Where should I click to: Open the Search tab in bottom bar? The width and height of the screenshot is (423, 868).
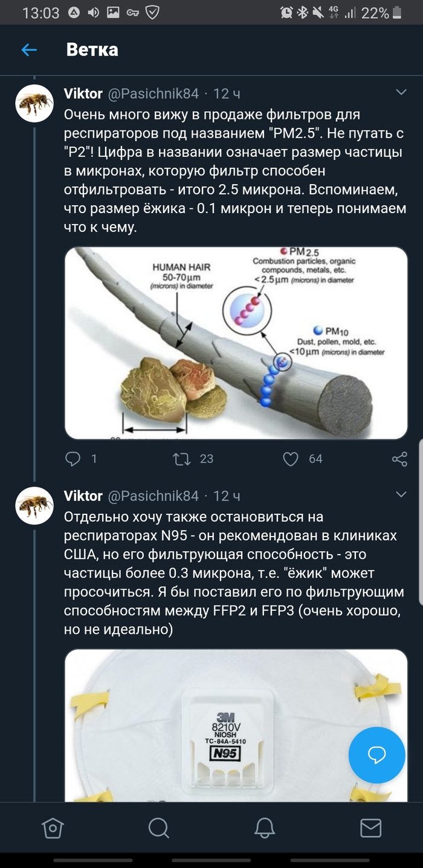pyautogui.click(x=158, y=827)
